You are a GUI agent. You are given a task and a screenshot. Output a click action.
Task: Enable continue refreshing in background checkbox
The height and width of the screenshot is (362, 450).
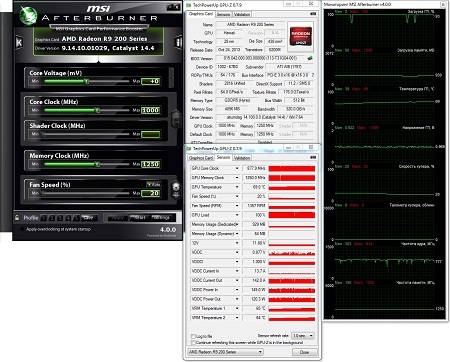(193, 343)
